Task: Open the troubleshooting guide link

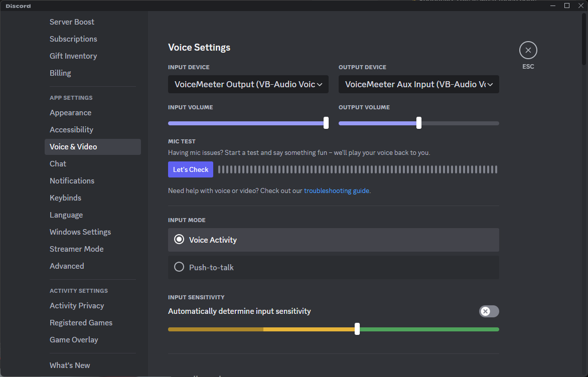Action: [336, 191]
